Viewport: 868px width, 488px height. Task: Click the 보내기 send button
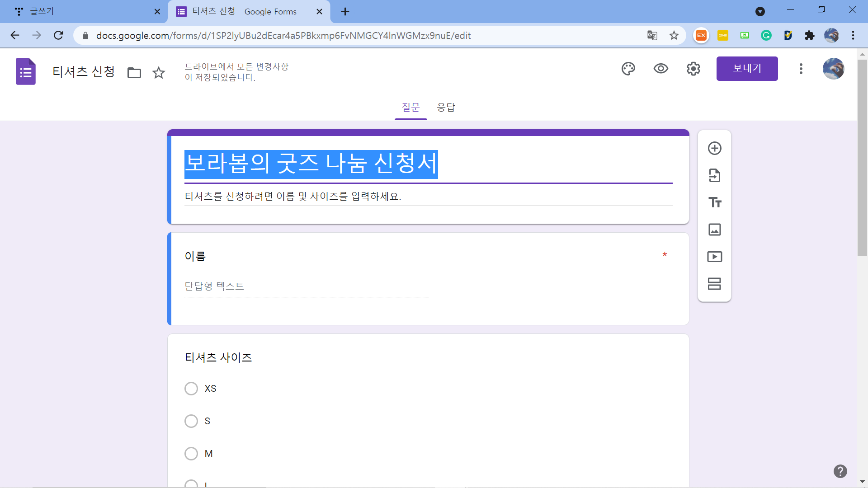[747, 69]
